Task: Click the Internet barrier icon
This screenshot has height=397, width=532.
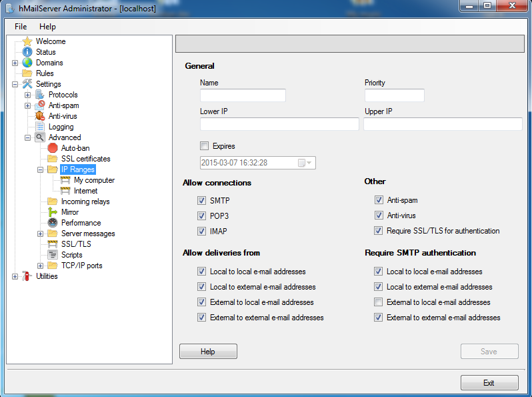Action: coord(65,191)
